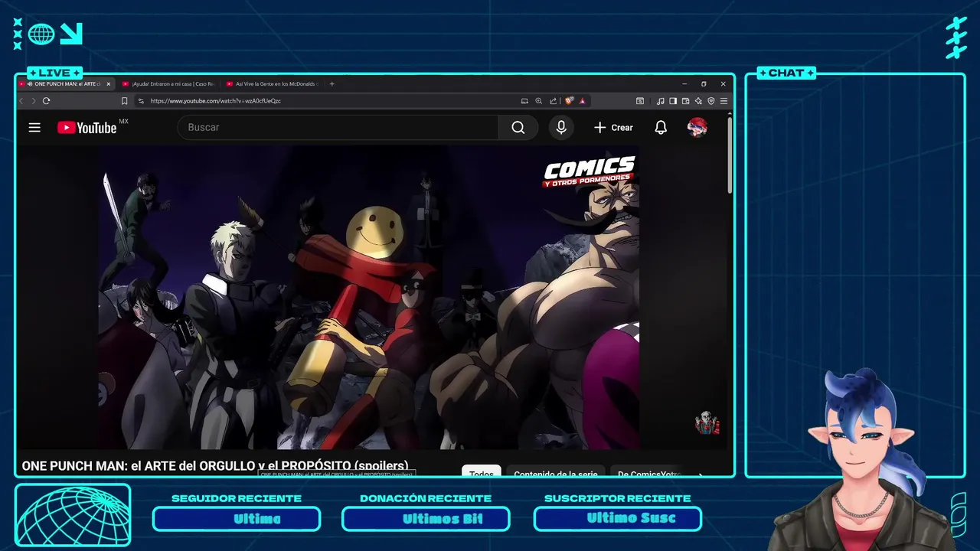This screenshot has width=980, height=551.
Task: Click the video player area
Action: (x=368, y=297)
